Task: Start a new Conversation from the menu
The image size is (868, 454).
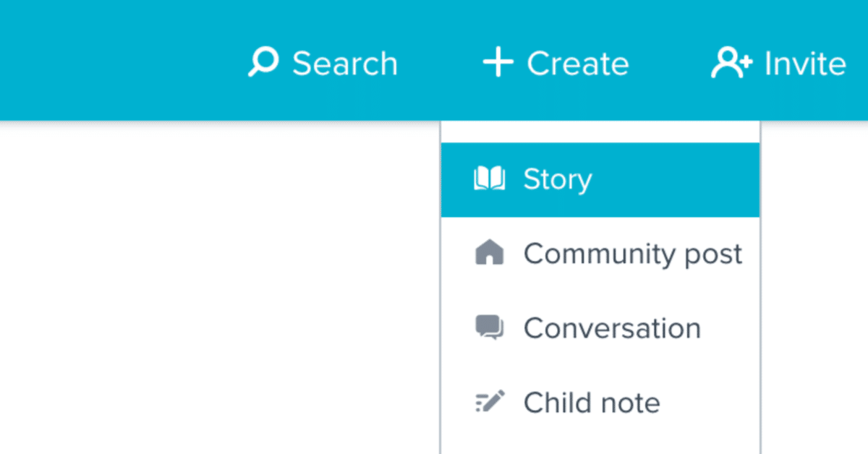Action: pyautogui.click(x=600, y=328)
